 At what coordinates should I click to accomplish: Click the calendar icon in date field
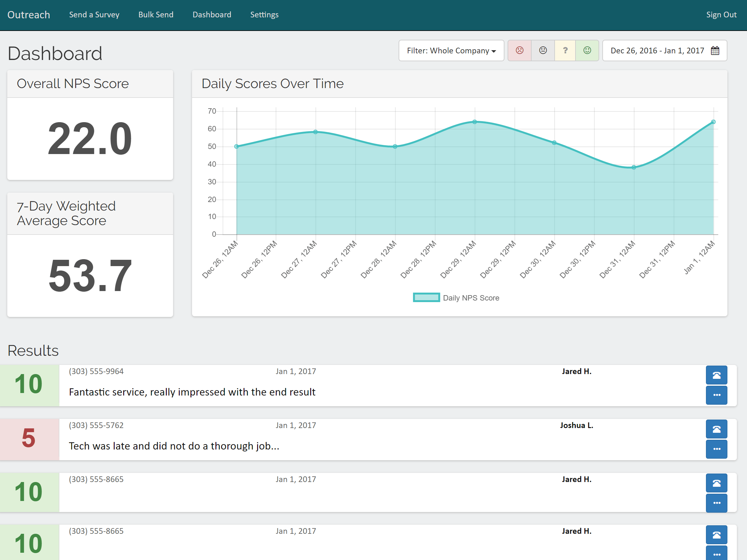pyautogui.click(x=715, y=51)
